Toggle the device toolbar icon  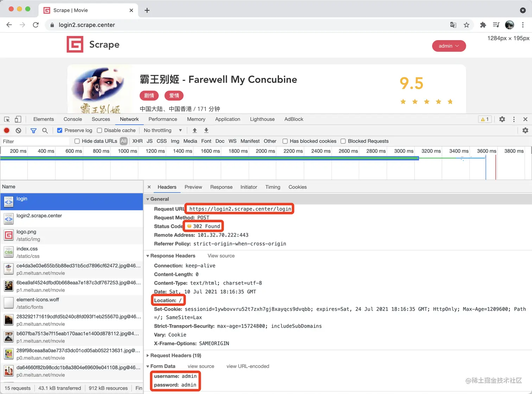(x=18, y=120)
